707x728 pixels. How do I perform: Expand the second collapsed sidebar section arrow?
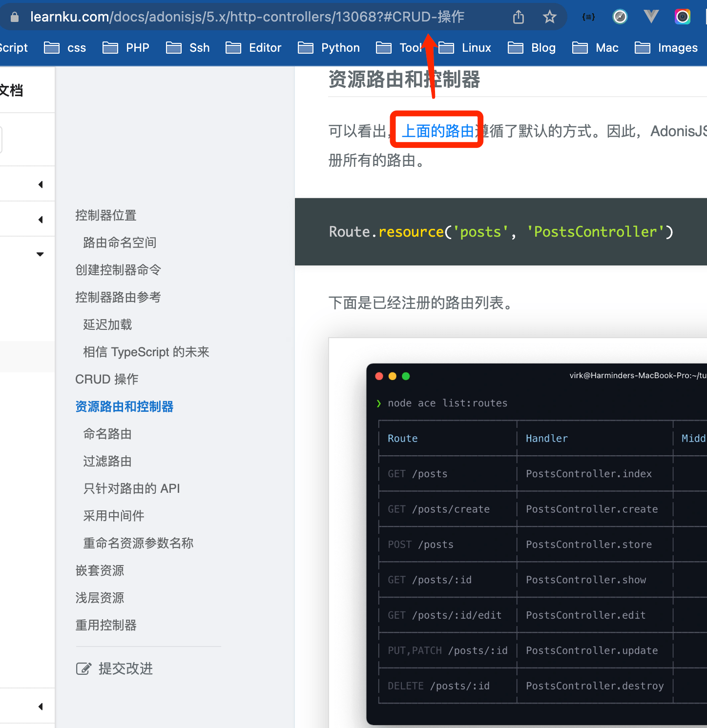click(41, 220)
